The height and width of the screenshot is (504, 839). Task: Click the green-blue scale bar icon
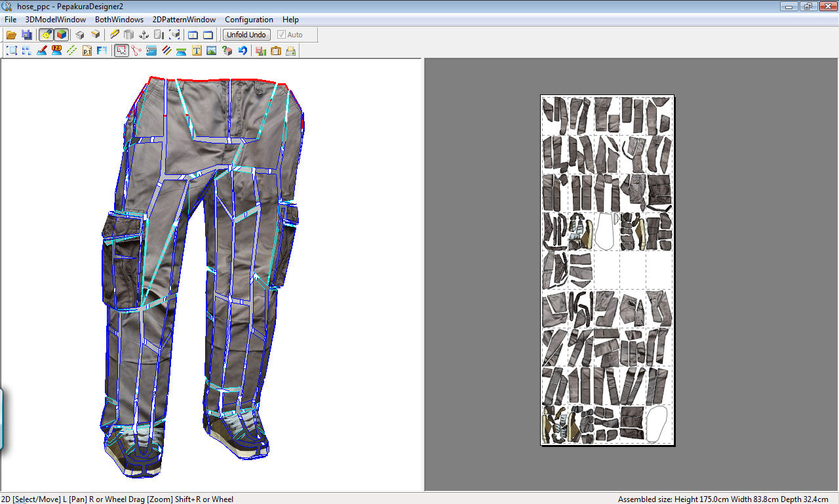click(182, 50)
